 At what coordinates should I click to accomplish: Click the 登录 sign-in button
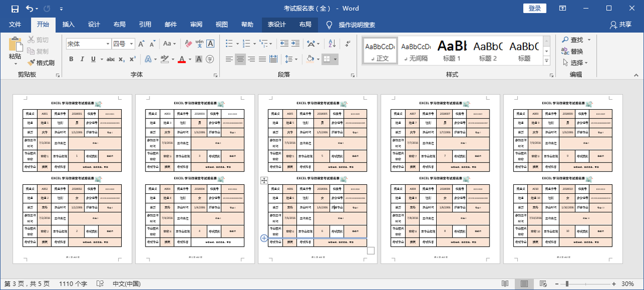pos(535,9)
